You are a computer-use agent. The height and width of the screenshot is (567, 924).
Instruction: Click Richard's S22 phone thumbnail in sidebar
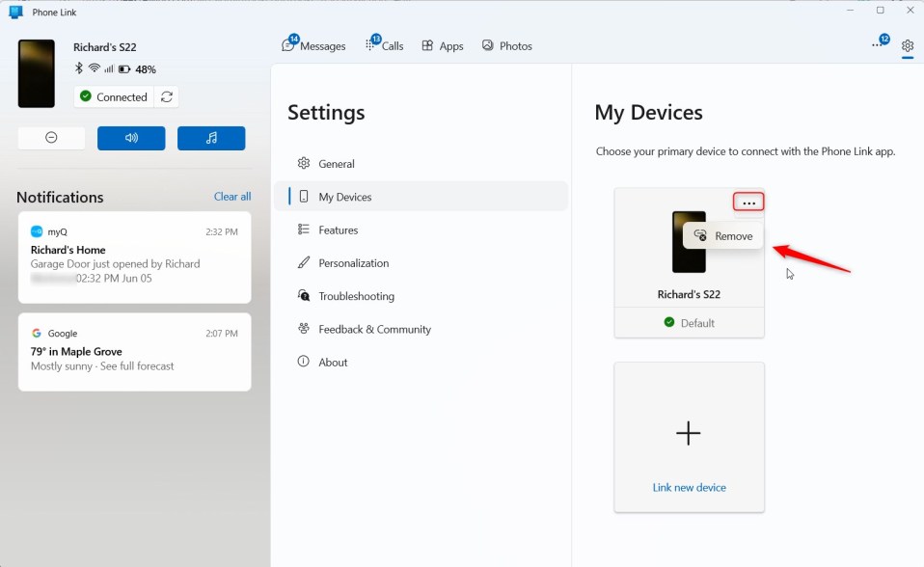(37, 74)
